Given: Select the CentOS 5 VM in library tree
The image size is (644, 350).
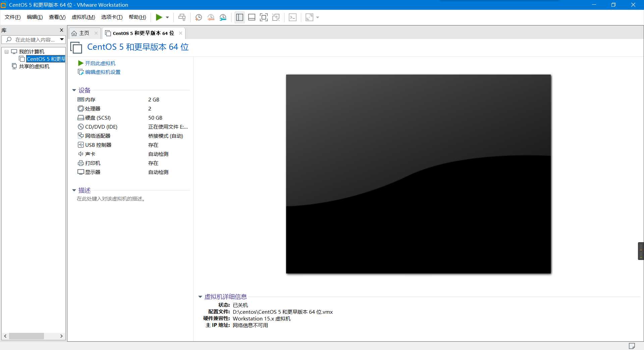Looking at the screenshot, I should click(46, 59).
